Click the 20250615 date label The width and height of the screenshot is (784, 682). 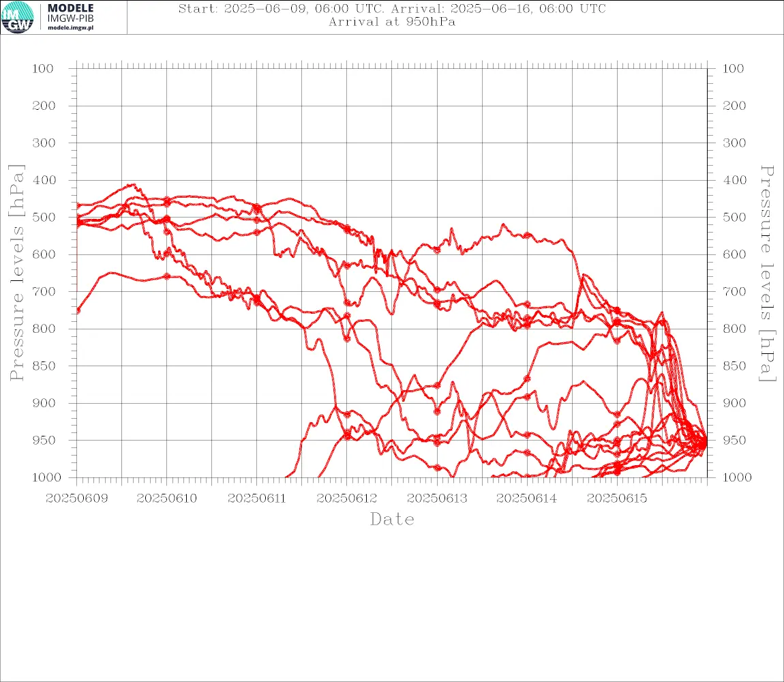(617, 499)
